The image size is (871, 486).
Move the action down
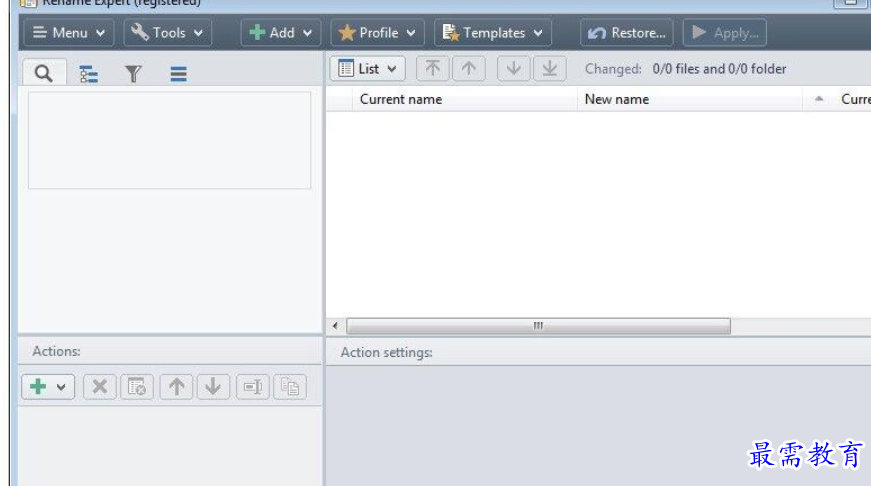tap(213, 387)
